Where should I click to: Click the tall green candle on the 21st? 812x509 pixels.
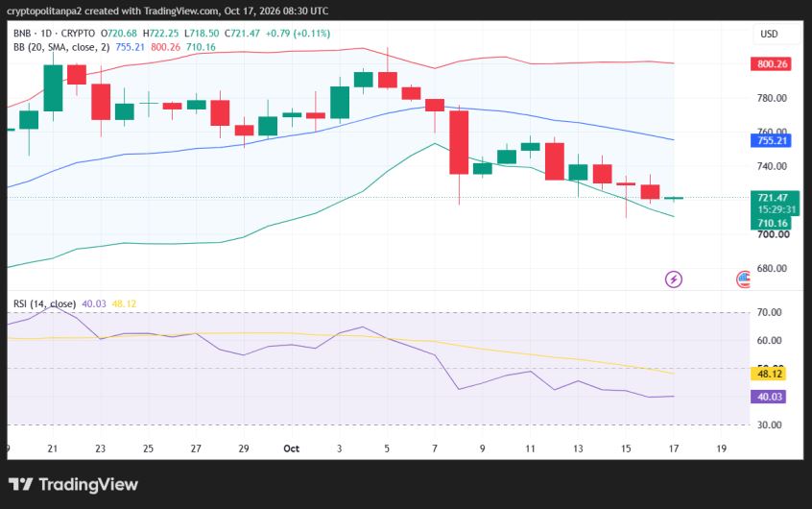[x=53, y=87]
